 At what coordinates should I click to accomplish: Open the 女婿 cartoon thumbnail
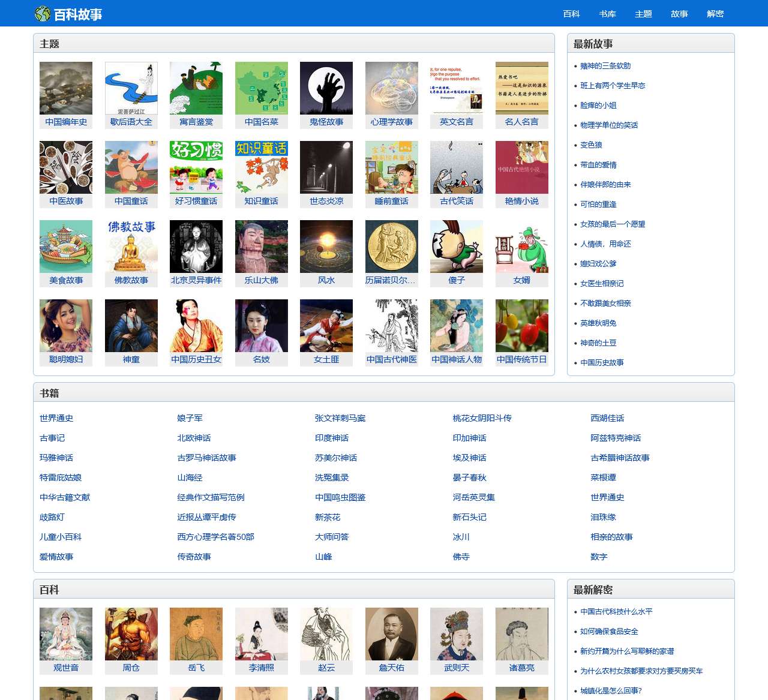point(522,247)
